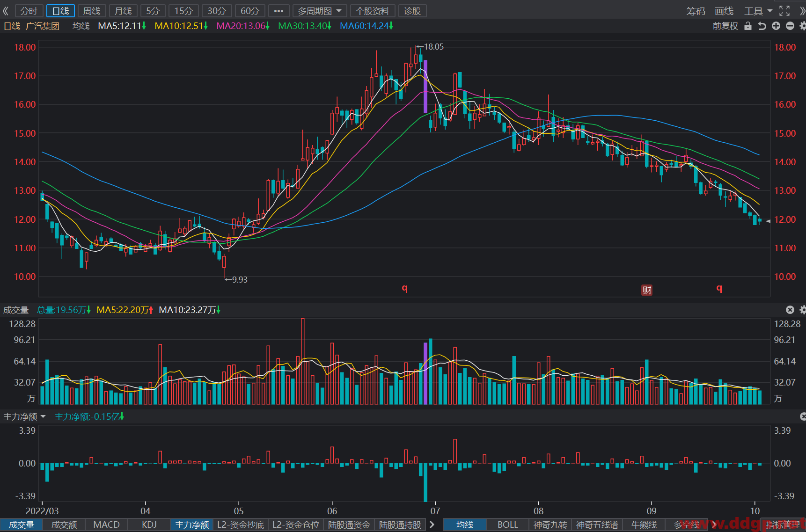806x532 pixels.
Task: Select the 多空线 indicator tab
Action: coord(687,525)
